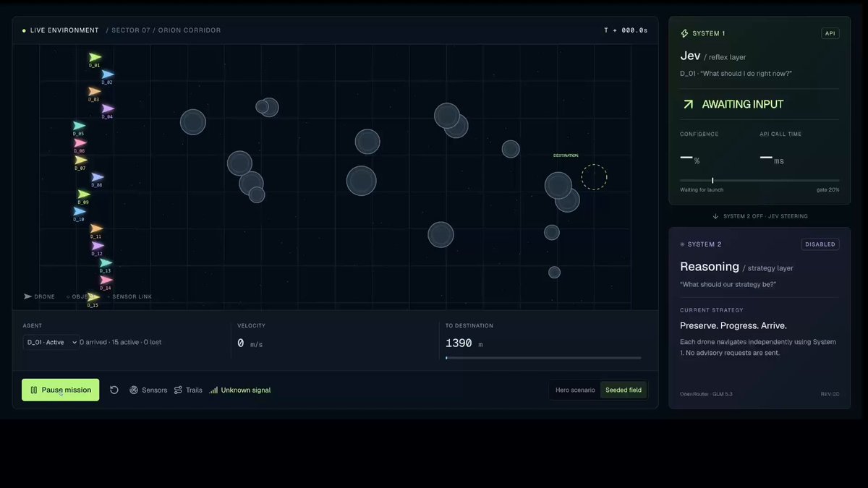This screenshot has height=488, width=868.
Task: Select the orange D_11 drone
Action: (x=96, y=228)
